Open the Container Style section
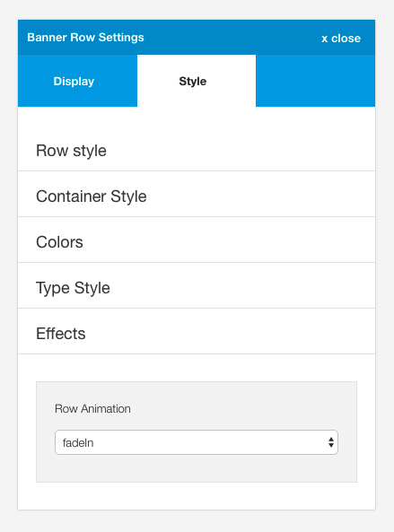Screen dimensions: 394x532 [197, 196]
